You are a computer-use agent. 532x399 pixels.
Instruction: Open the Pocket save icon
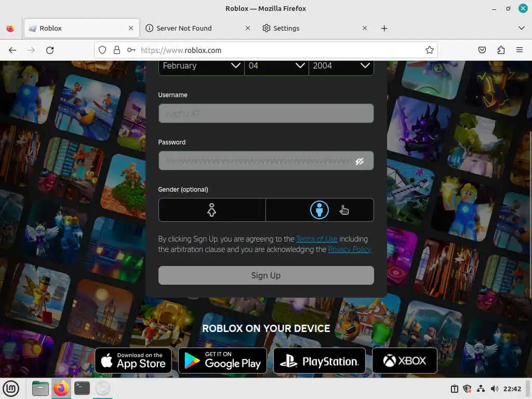(482, 50)
